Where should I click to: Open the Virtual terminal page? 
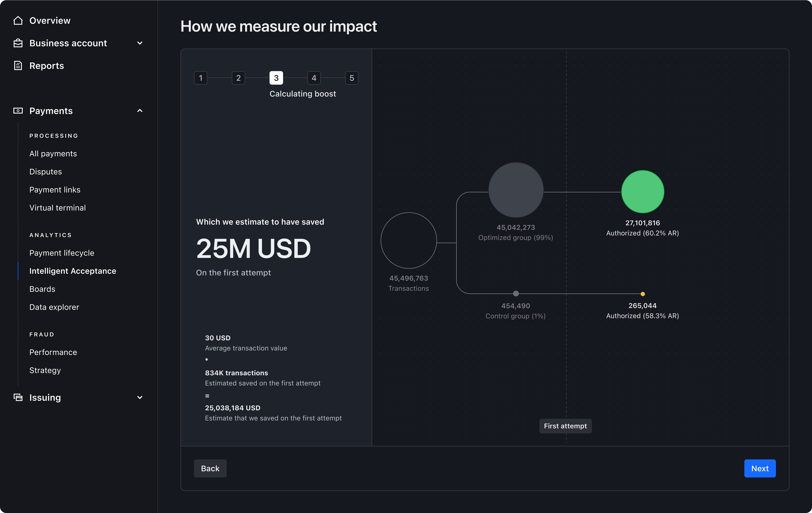pos(57,208)
